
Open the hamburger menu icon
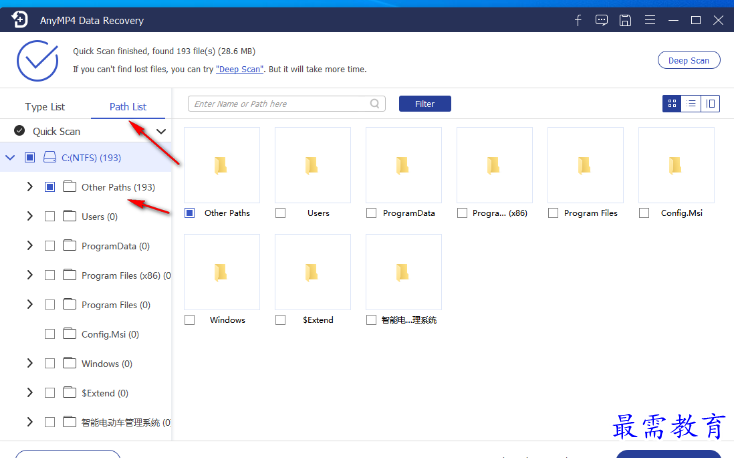[650, 20]
